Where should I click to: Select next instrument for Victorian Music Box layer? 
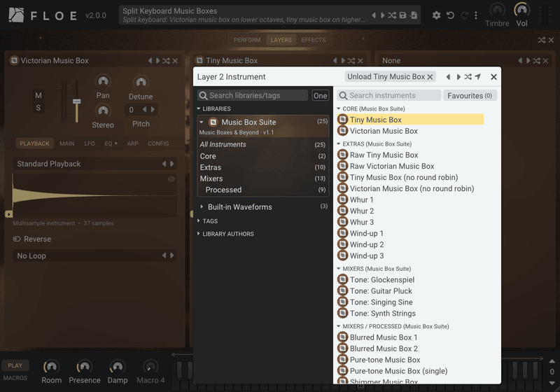[158, 61]
